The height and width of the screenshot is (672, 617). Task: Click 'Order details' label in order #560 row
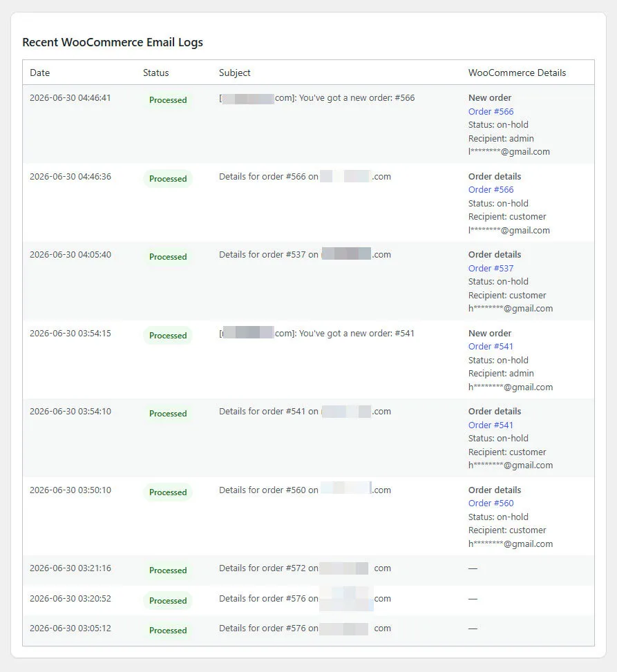pos(495,490)
